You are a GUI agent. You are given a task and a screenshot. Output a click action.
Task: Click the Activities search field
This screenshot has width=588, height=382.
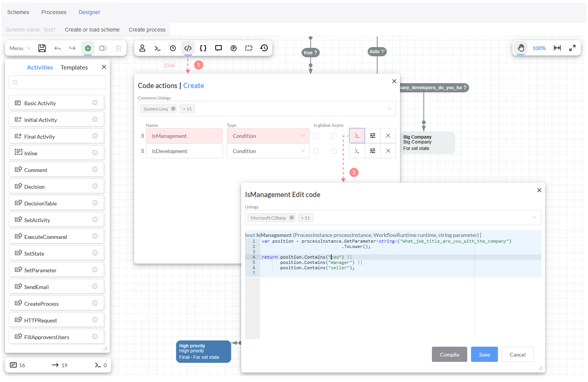click(x=57, y=82)
